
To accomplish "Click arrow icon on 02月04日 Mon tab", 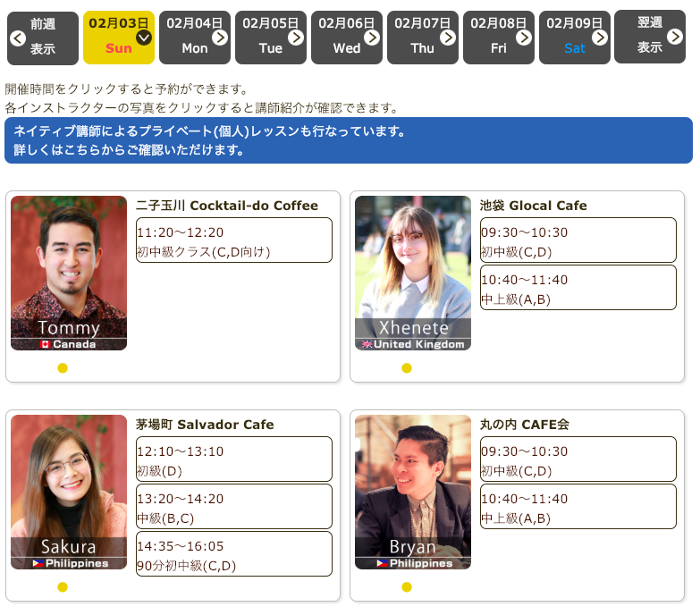I will 220,38.
